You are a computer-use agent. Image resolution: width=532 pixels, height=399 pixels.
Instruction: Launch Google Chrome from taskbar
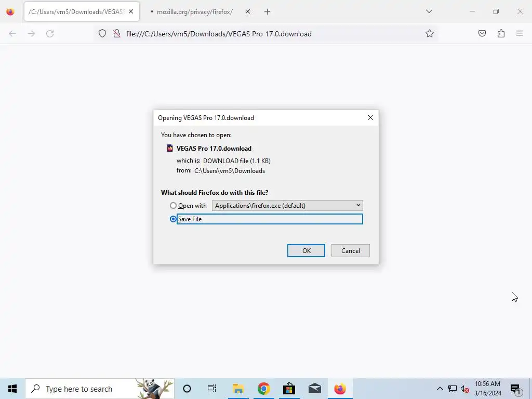tap(263, 389)
